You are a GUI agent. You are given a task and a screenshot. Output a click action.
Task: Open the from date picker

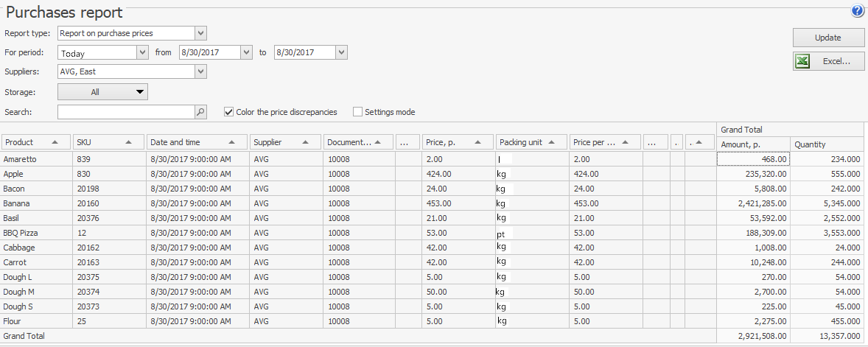246,52
